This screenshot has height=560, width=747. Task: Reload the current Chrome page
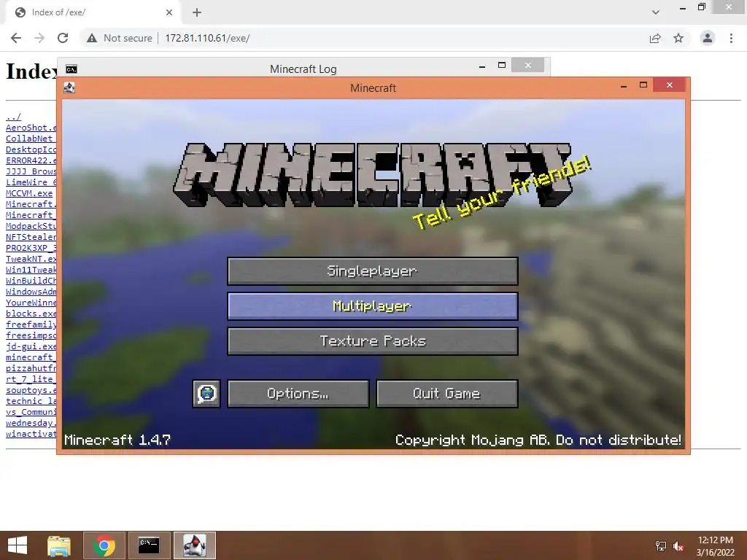[63, 38]
